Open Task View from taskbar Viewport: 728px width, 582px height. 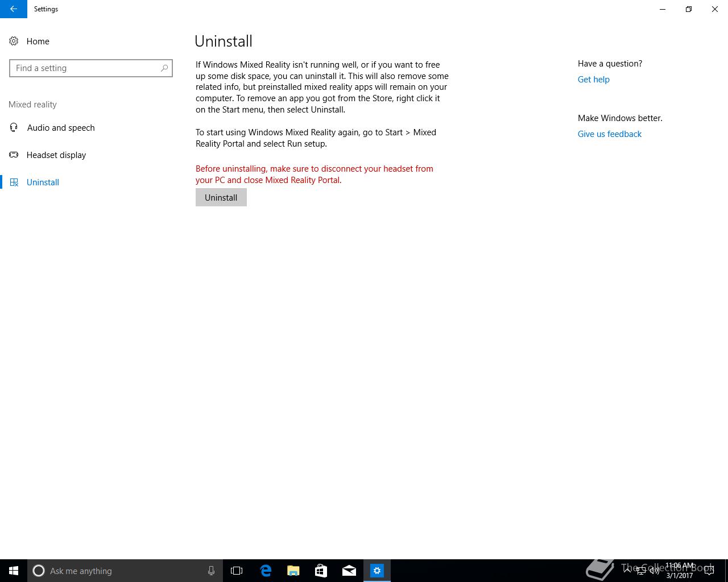point(237,571)
